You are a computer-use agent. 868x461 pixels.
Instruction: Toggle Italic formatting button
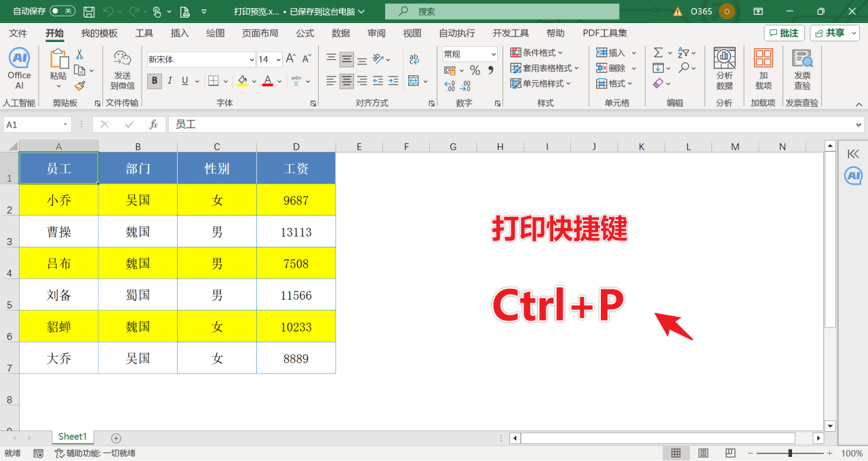point(170,81)
